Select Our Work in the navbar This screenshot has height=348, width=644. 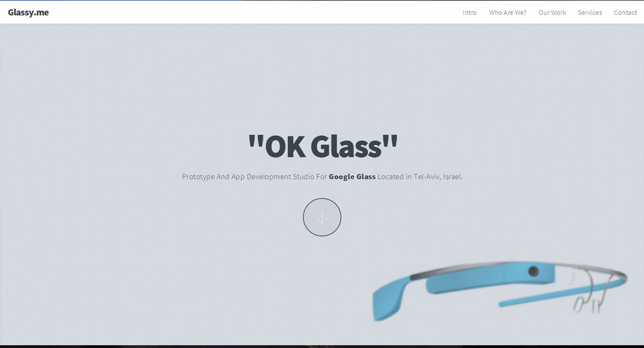coord(552,12)
